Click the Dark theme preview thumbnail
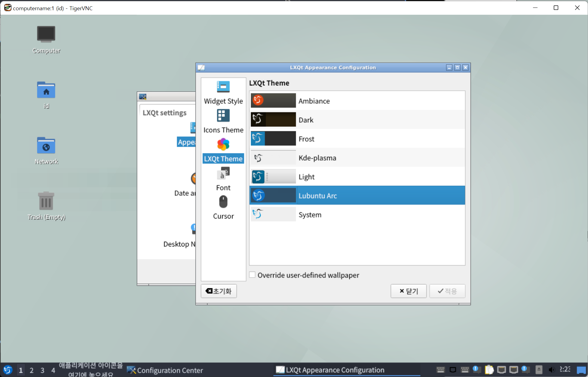588x377 pixels. pos(273,119)
